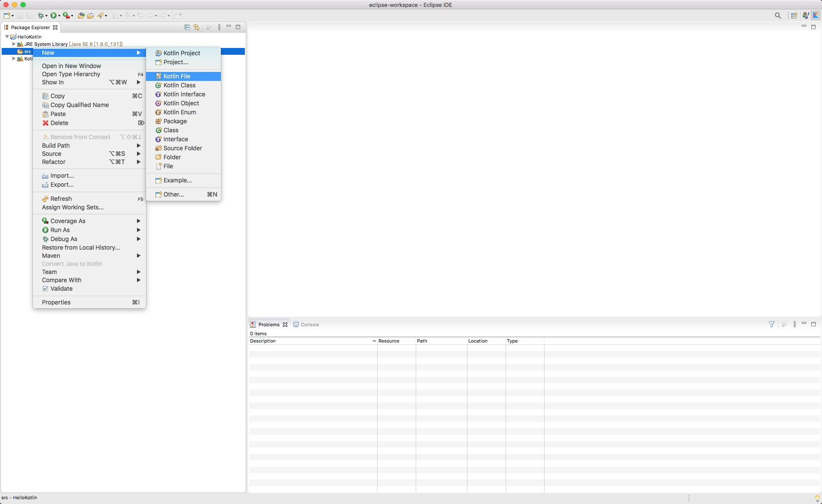Click the Paste clipboard icon in menu
Image resolution: width=822 pixels, height=504 pixels.
(45, 114)
